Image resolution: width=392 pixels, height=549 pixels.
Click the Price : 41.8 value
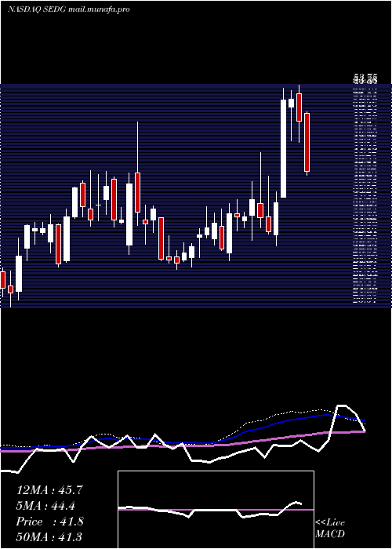click(49, 522)
